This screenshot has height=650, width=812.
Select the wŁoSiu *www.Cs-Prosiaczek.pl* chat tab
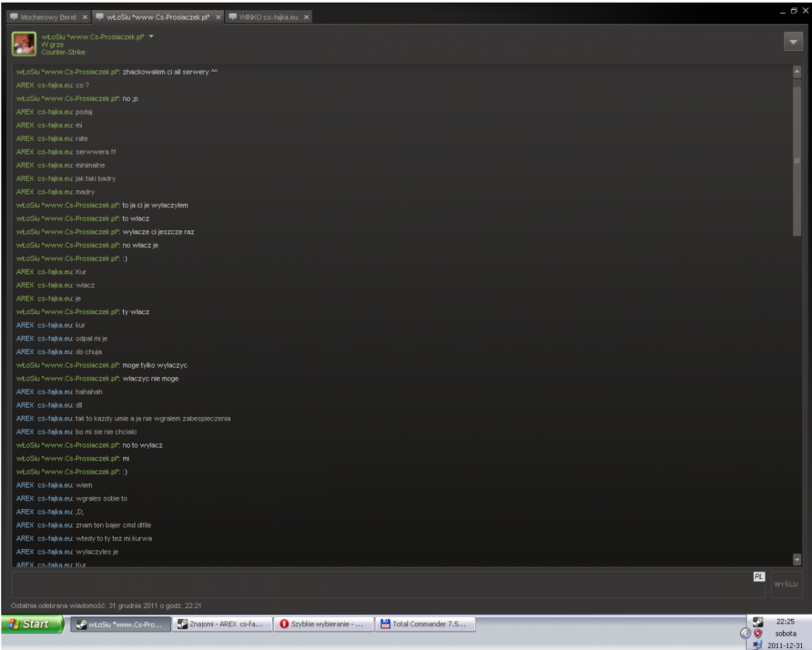point(159,17)
